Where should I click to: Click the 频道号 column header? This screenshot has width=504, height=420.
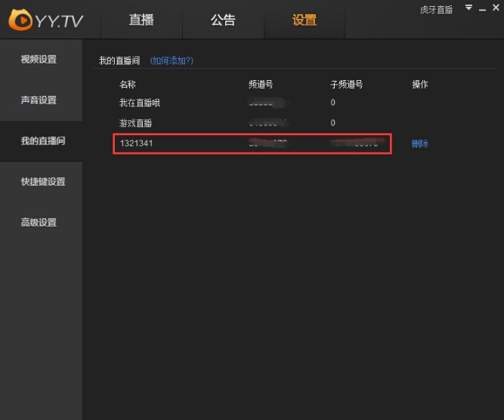261,85
